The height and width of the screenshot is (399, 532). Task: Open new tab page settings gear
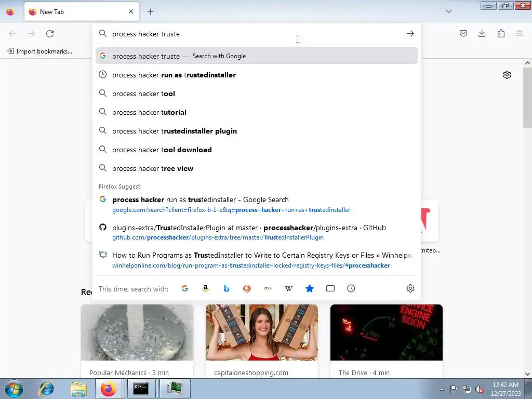pos(507,75)
